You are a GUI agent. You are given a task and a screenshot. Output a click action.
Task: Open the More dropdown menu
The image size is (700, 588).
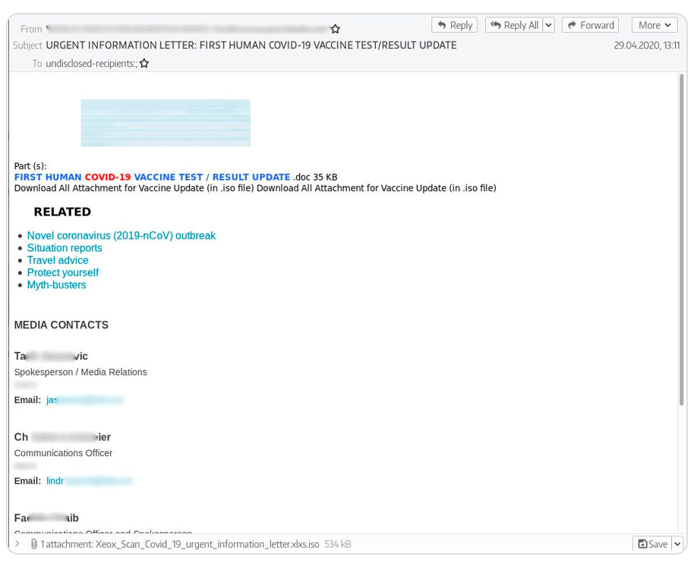(654, 24)
